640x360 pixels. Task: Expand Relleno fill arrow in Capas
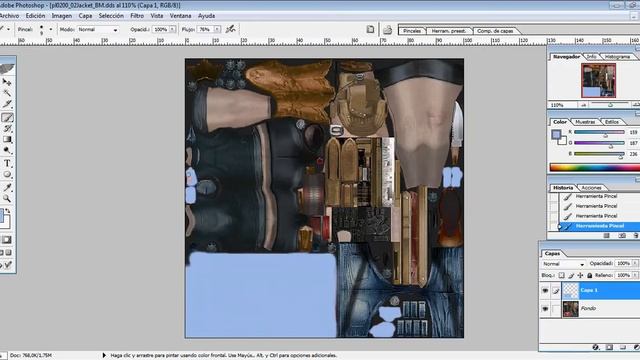[x=635, y=276]
